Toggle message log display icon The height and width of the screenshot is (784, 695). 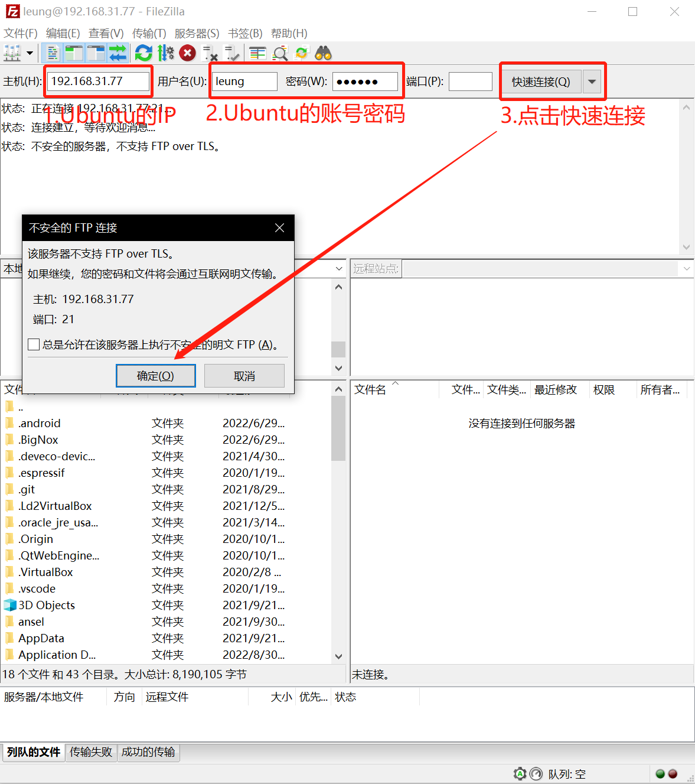pyautogui.click(x=53, y=53)
